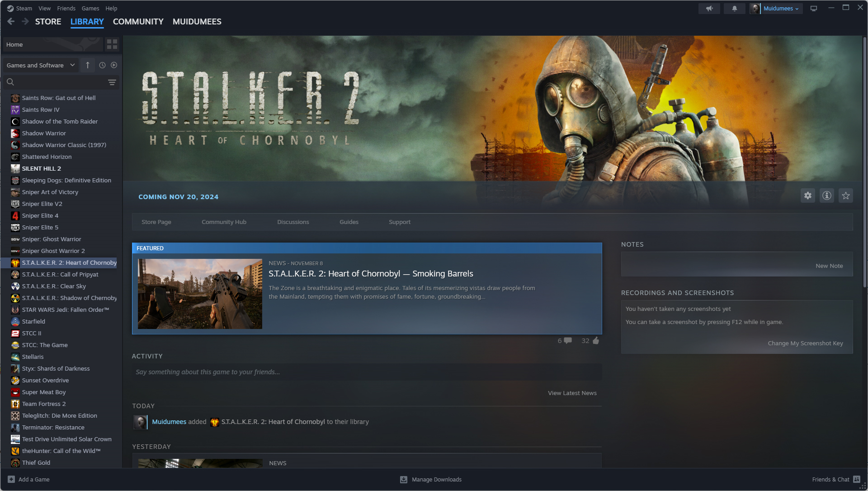Open the Friends & Chat icon
Image resolution: width=868 pixels, height=491 pixels.
pos(857,479)
